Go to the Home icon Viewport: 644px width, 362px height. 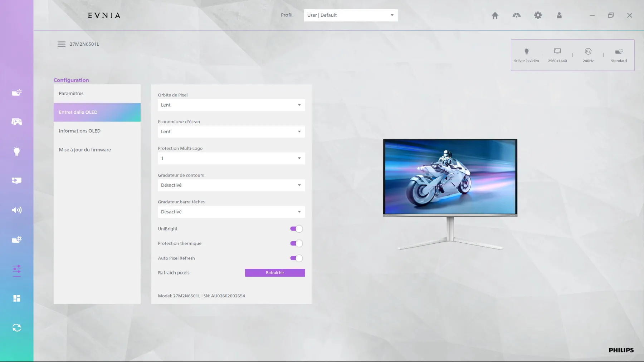click(x=495, y=15)
